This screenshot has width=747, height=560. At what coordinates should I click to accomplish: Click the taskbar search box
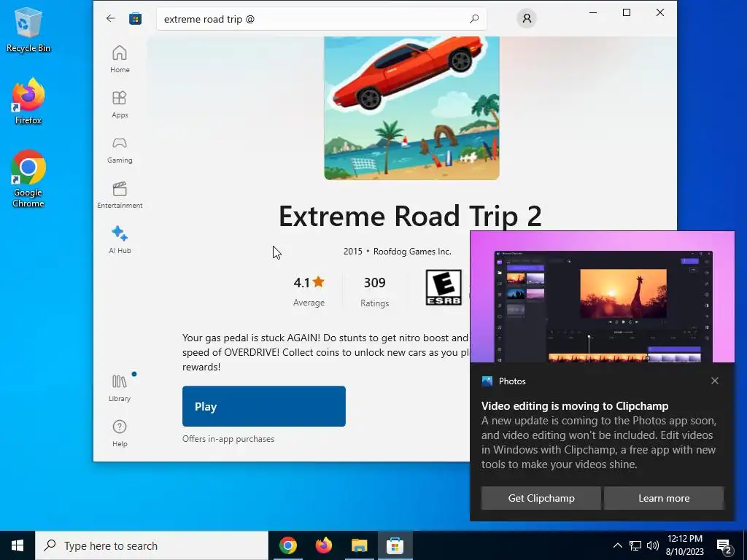tap(152, 545)
